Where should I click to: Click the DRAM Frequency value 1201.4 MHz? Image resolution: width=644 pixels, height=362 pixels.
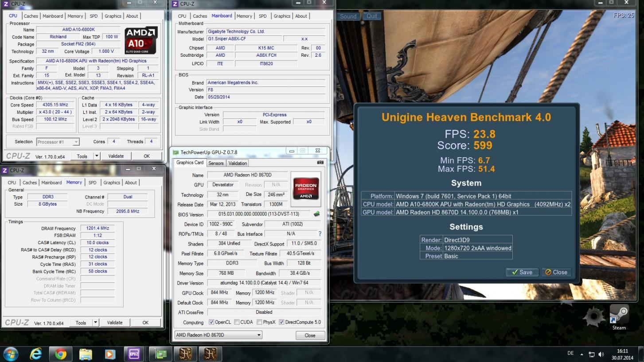tap(97, 228)
